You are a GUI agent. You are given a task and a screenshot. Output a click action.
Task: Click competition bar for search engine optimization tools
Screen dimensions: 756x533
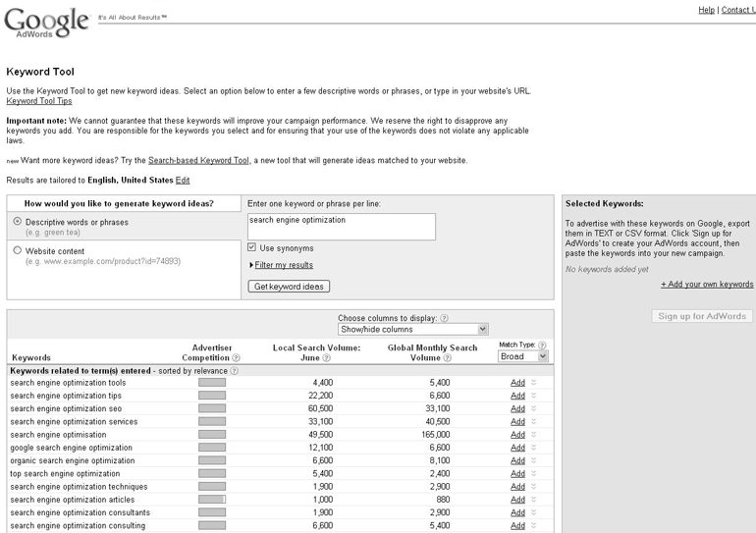coord(212,382)
